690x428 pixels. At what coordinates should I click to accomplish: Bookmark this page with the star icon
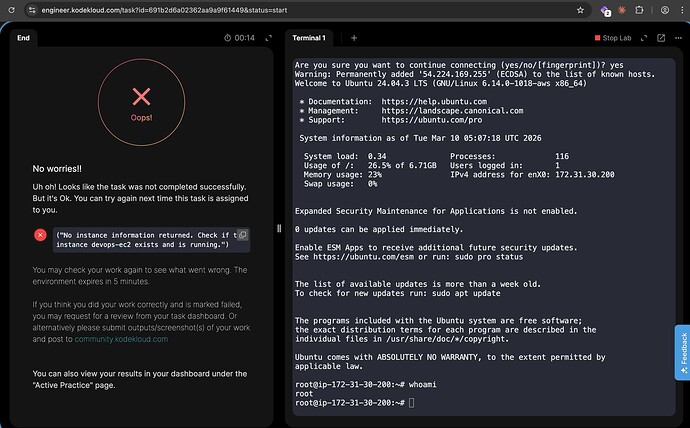581,10
